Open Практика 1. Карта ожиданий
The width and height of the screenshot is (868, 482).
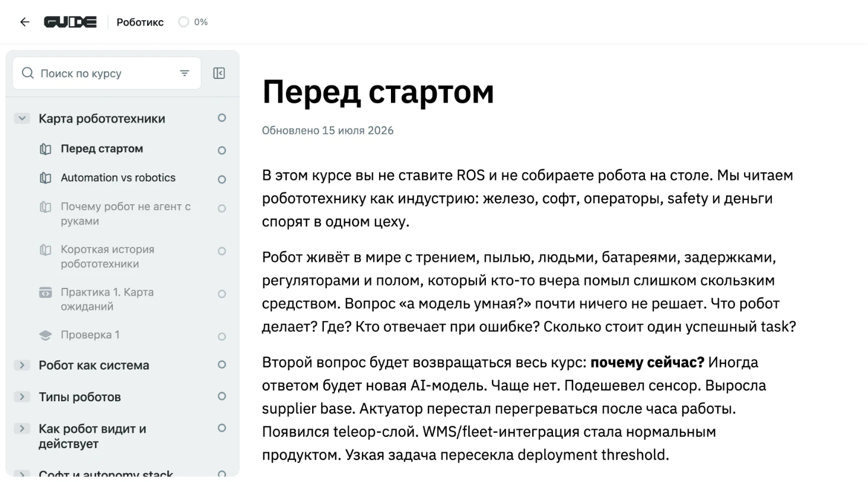(107, 299)
